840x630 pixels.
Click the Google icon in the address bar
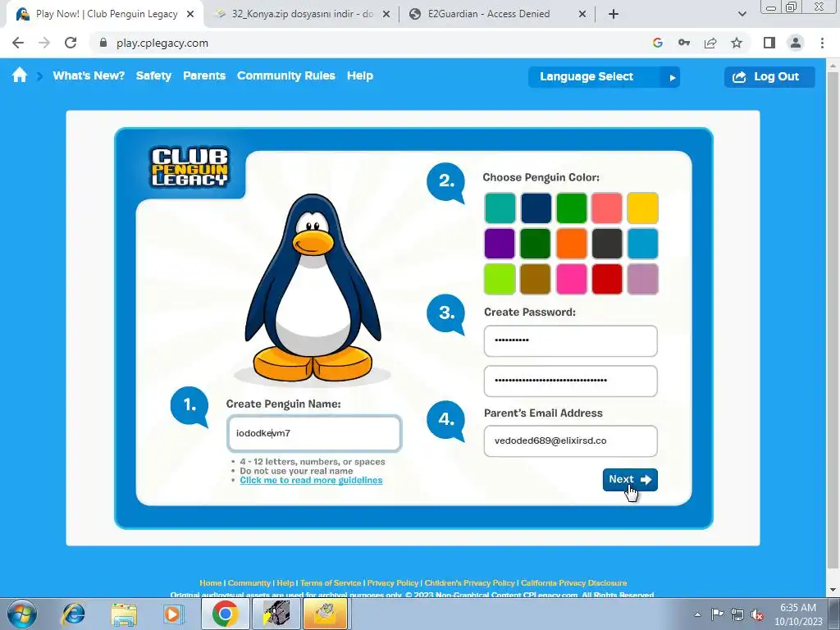[658, 43]
